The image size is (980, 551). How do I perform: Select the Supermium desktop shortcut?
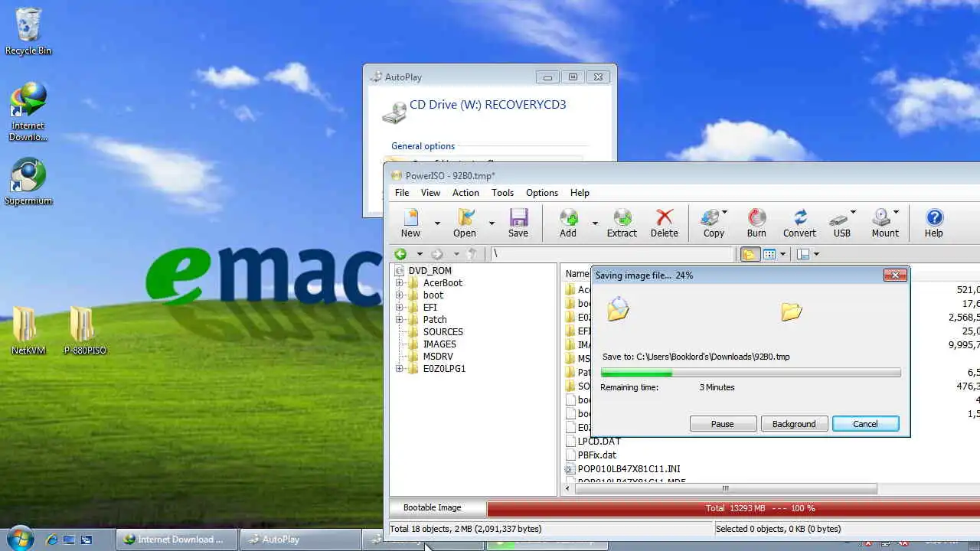[x=28, y=182]
